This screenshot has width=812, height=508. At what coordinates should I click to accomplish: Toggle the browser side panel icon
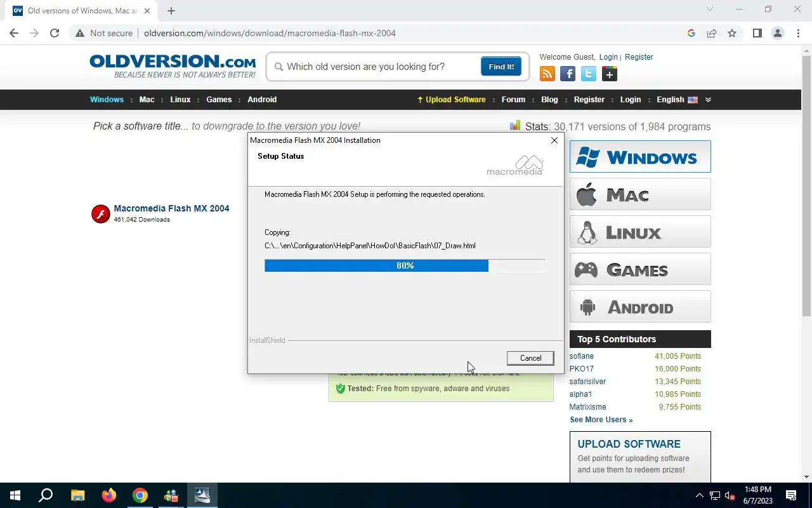tap(757, 33)
